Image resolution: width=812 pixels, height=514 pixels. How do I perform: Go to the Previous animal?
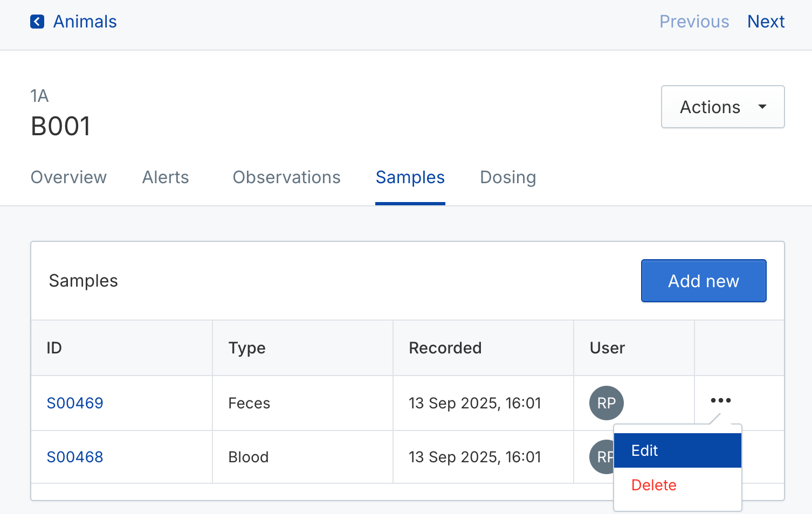[694, 22]
